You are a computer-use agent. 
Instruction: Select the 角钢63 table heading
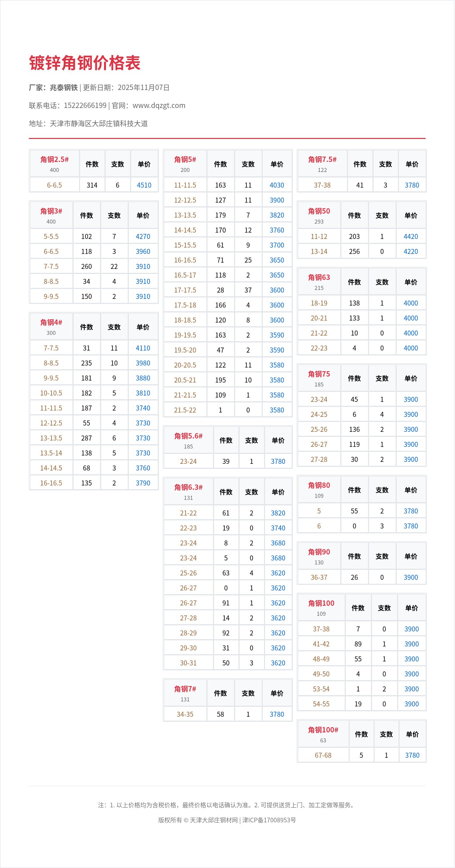point(319,277)
